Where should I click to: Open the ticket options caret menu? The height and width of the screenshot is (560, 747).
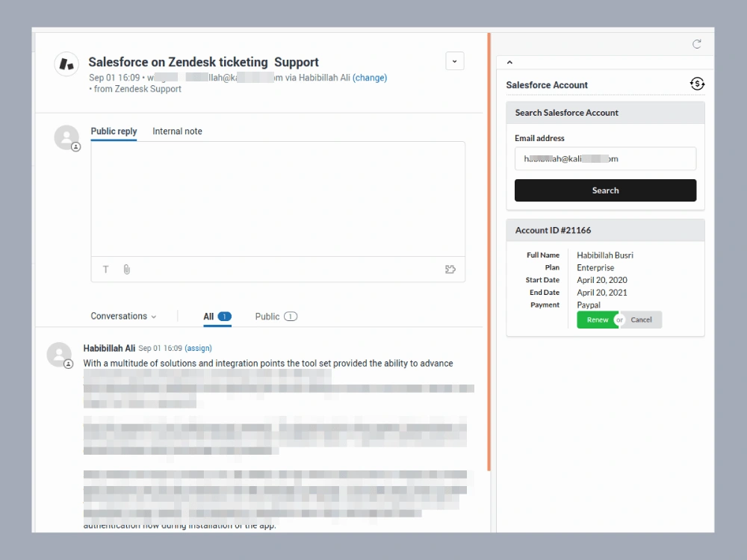tap(455, 60)
